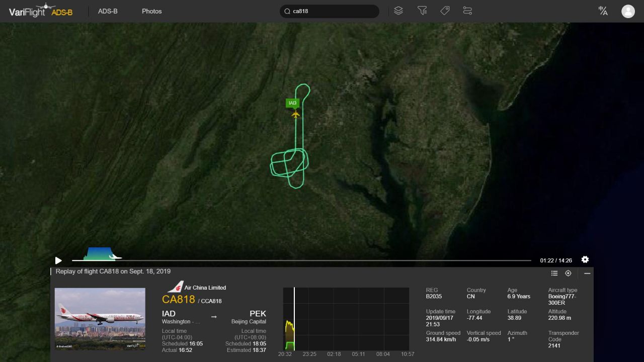Image resolution: width=644 pixels, height=362 pixels.
Task: Click the latitude 38.89 value
Action: coord(514,318)
